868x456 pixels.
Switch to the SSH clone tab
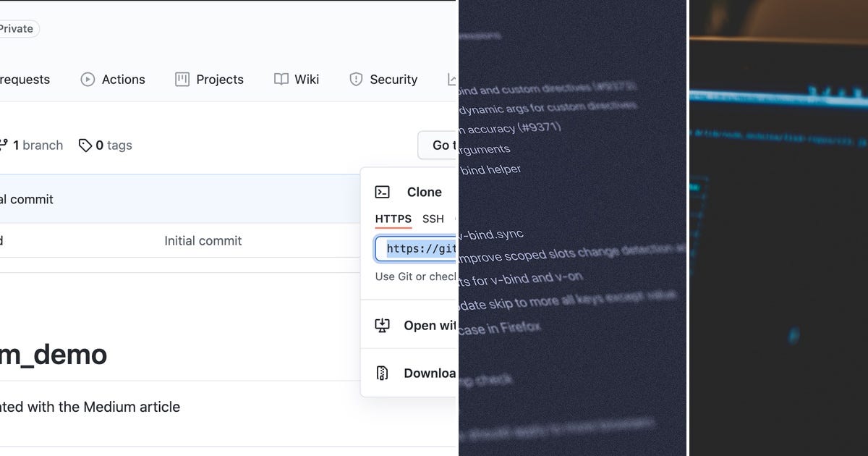click(x=433, y=219)
